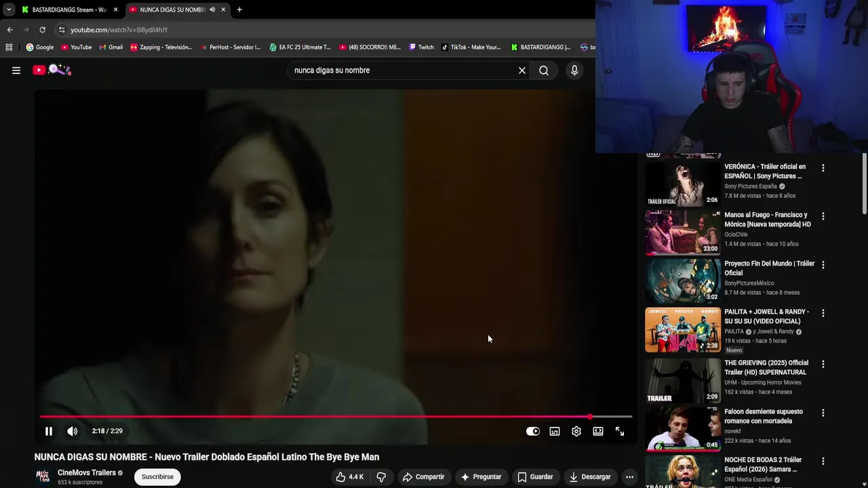Open the YouTube guide hamburger menu
This screenshot has width=868, height=488.
[16, 70]
